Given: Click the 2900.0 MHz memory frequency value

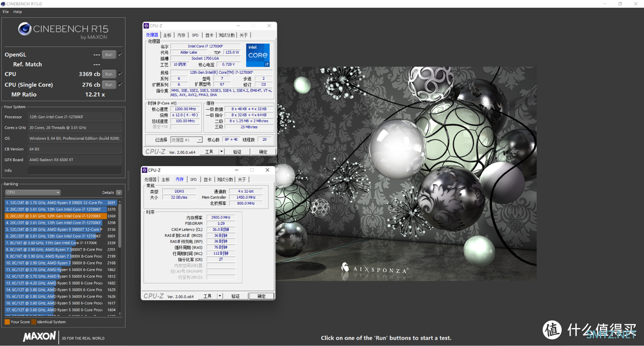Looking at the screenshot, I should coord(221,218).
